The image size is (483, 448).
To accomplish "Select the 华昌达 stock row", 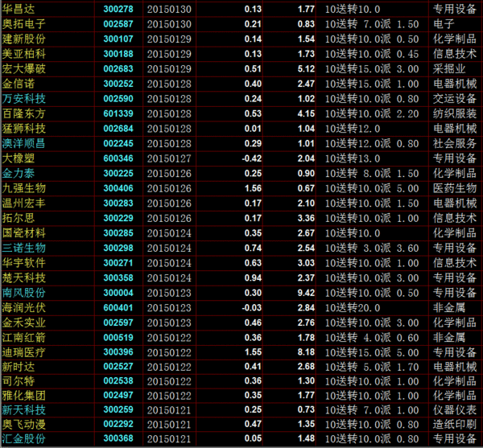I will pos(19,10).
